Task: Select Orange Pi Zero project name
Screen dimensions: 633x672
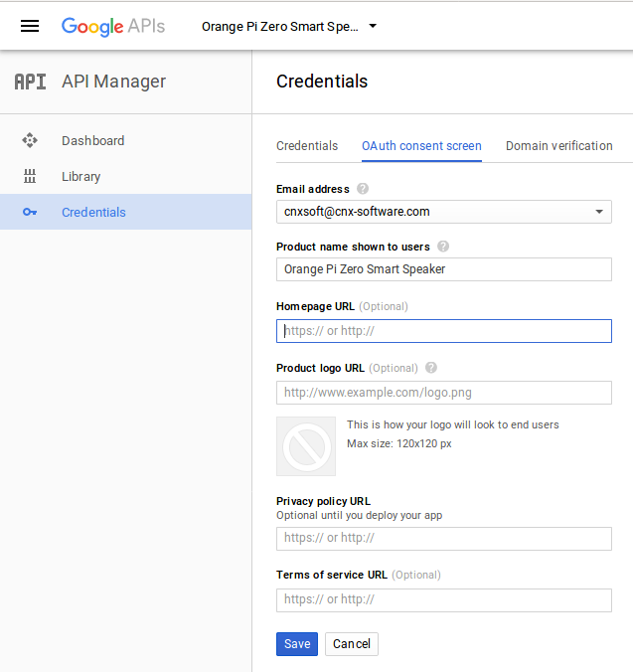Action: pyautogui.click(x=279, y=27)
